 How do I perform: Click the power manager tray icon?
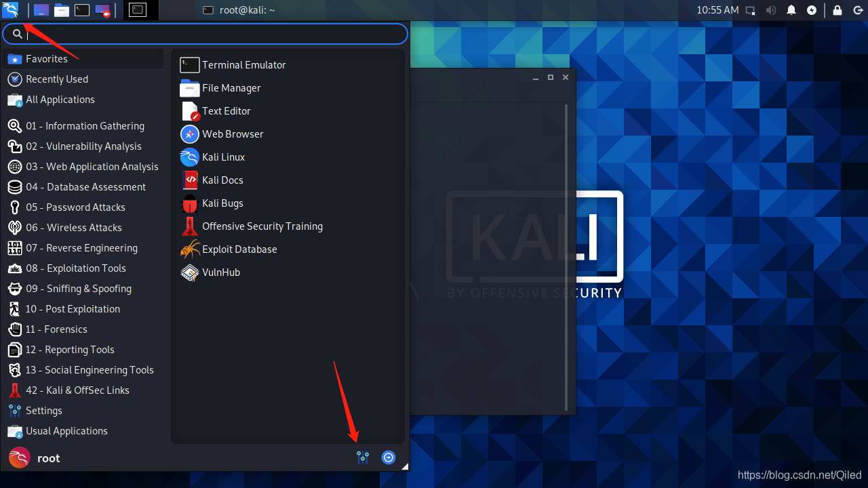[812, 10]
